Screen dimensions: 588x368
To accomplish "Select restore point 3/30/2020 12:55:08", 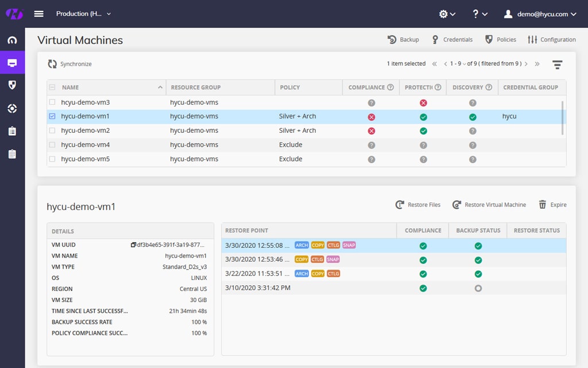I will pos(394,246).
